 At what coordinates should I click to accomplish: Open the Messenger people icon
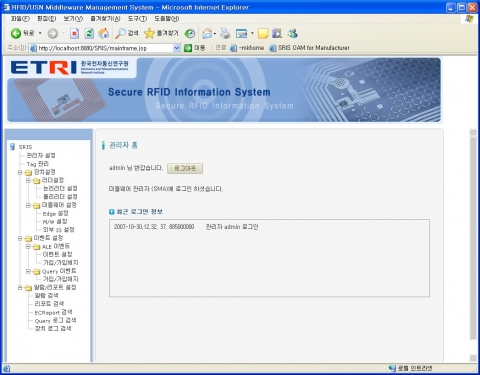point(293,33)
